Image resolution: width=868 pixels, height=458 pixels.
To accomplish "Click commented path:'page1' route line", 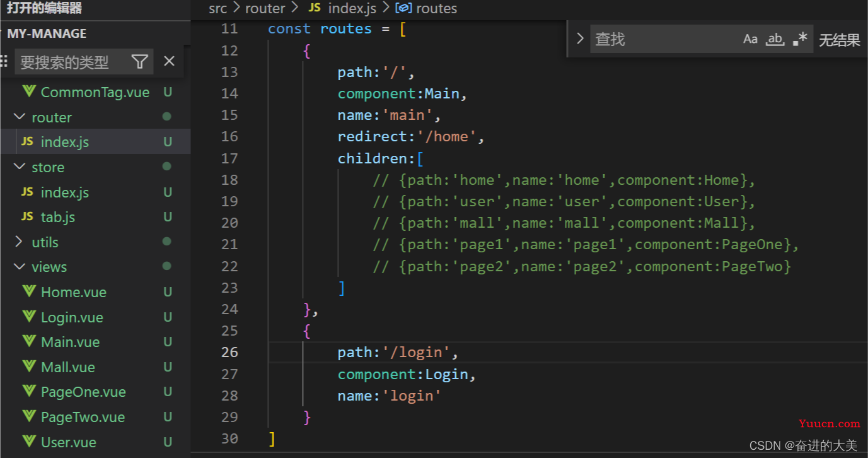I will point(586,245).
